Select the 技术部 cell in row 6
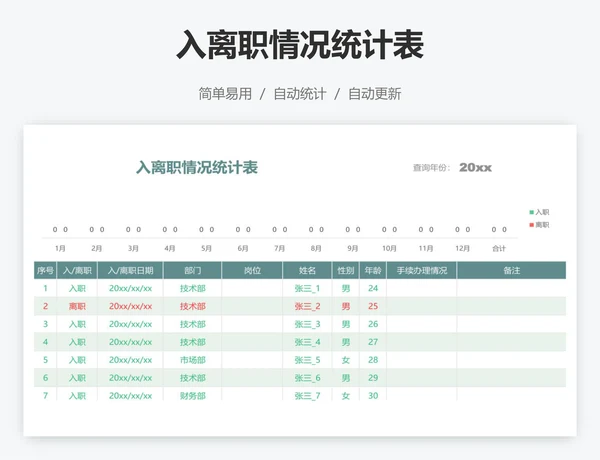This screenshot has width=600, height=460. [192, 378]
